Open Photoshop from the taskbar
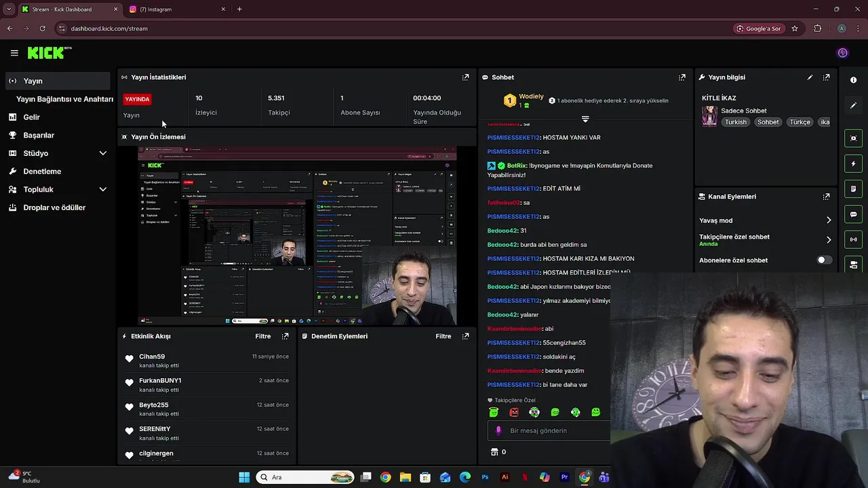Screen dimensions: 868x488 pyautogui.click(x=485, y=477)
